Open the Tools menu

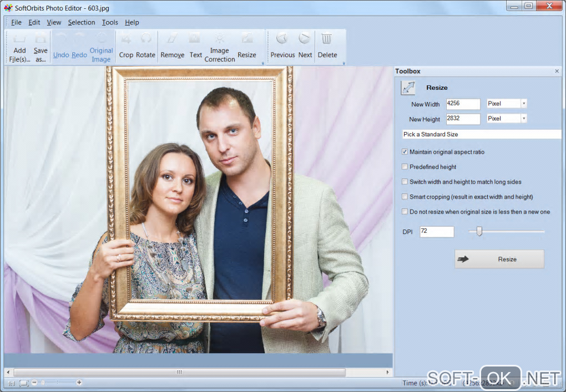[110, 22]
